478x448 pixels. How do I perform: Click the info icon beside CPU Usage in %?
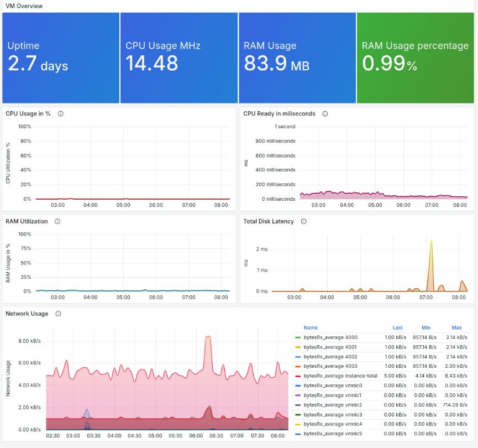(61, 114)
